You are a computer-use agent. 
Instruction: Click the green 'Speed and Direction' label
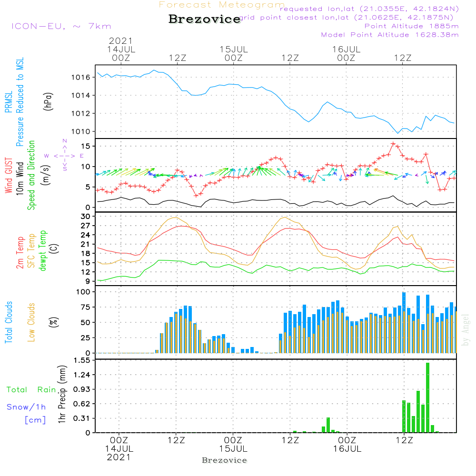click(31, 175)
